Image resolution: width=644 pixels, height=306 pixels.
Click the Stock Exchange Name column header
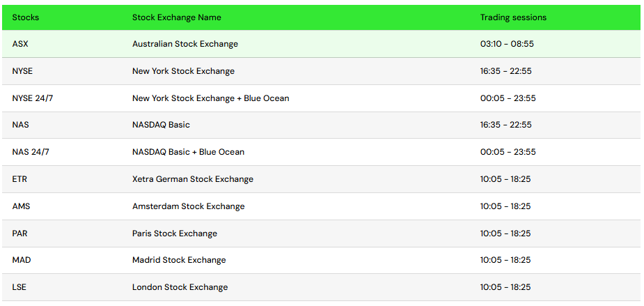tap(177, 17)
